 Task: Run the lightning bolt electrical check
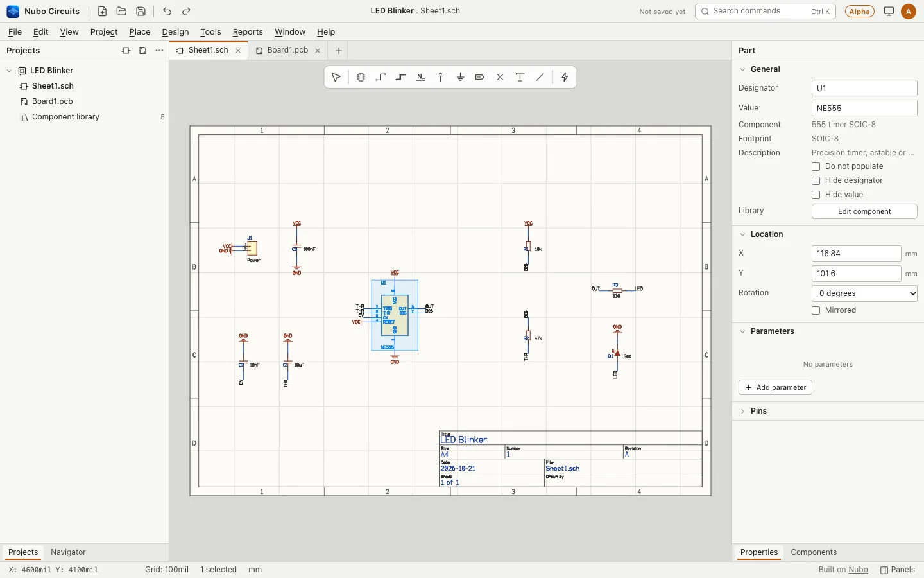(x=565, y=77)
